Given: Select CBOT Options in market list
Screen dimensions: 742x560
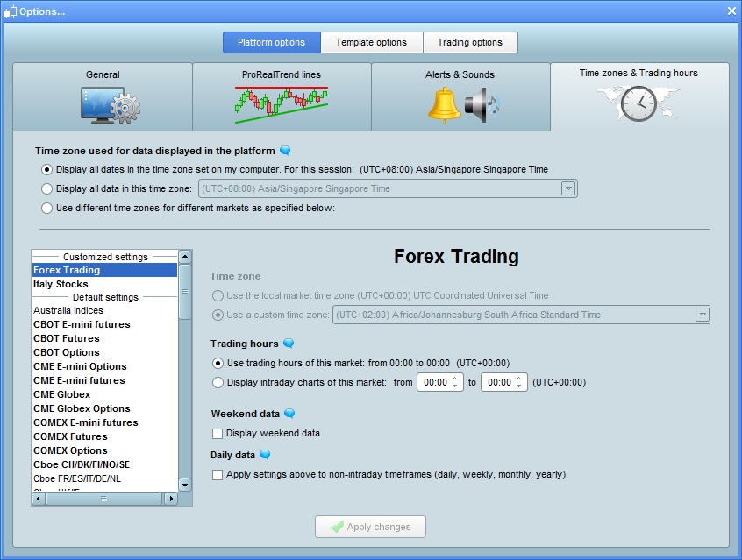Looking at the screenshot, I should tap(104, 353).
